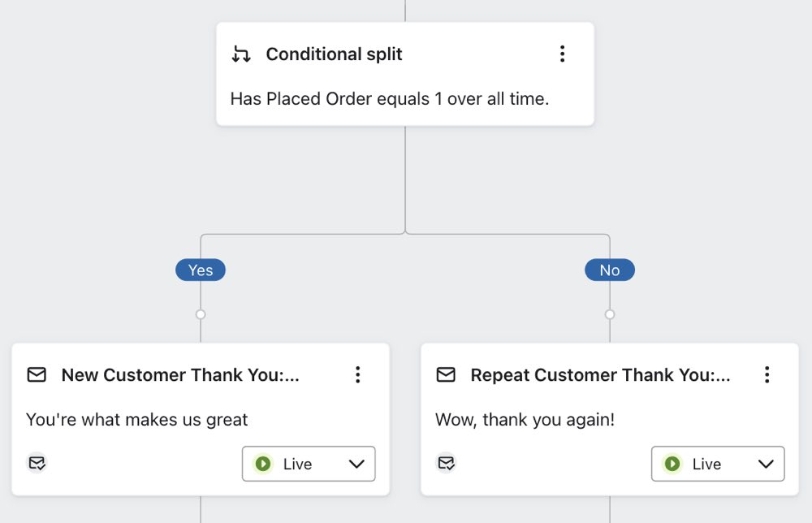
Task: Open the kebab menu on Repeat Customer Thank You
Action: click(x=767, y=375)
